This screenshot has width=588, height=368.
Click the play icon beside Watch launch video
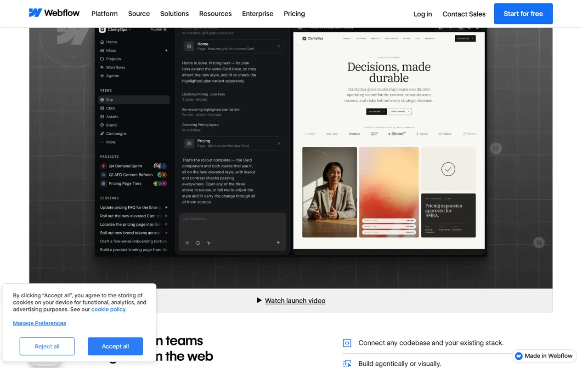pos(259,300)
